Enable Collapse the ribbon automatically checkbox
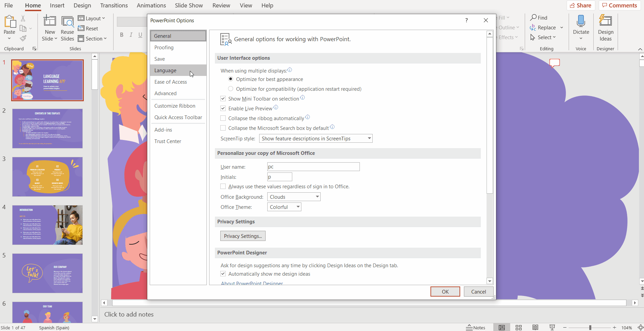This screenshot has width=644, height=331. point(223,118)
